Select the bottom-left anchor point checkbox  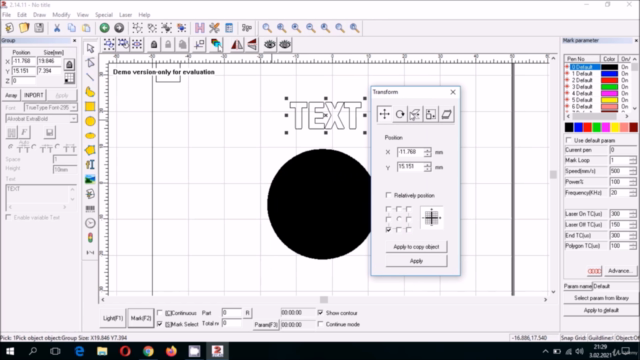[x=388, y=230]
